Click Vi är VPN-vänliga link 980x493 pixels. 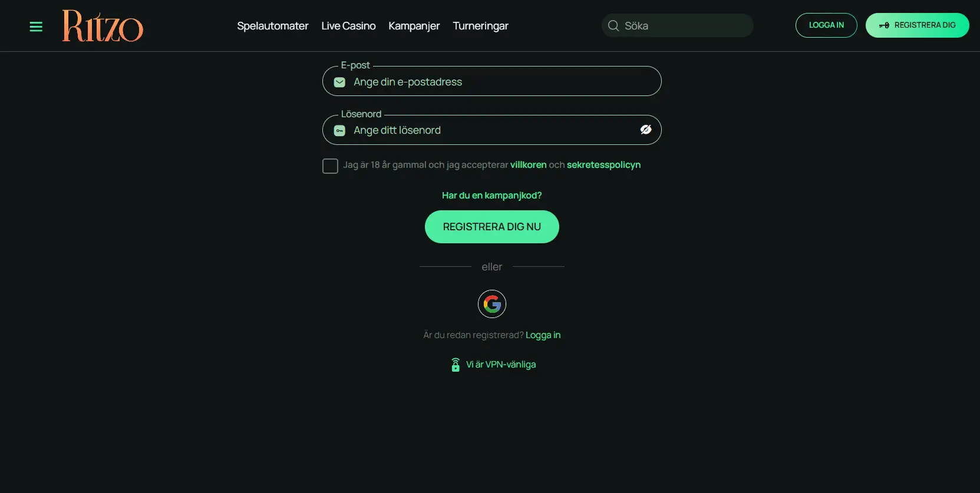(x=501, y=365)
